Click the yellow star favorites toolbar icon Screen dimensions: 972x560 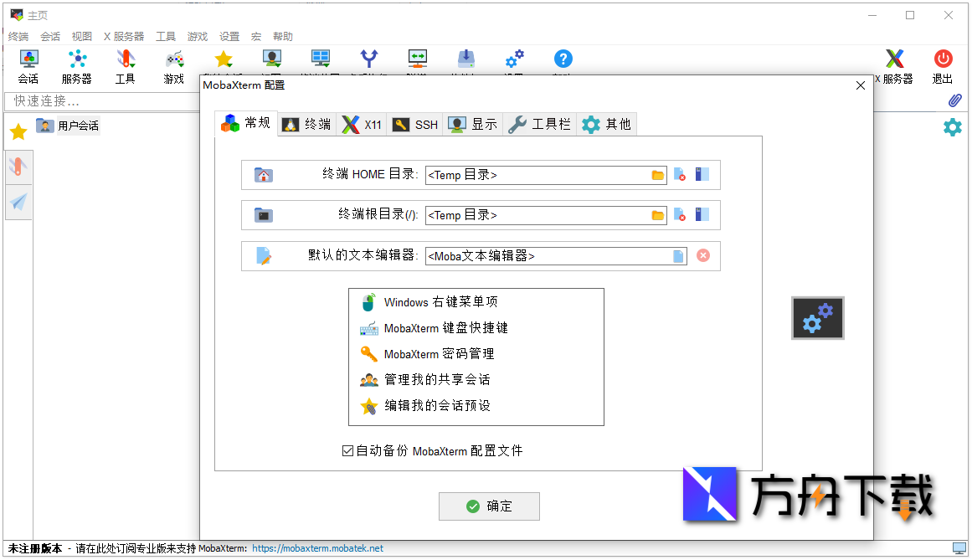(x=223, y=59)
